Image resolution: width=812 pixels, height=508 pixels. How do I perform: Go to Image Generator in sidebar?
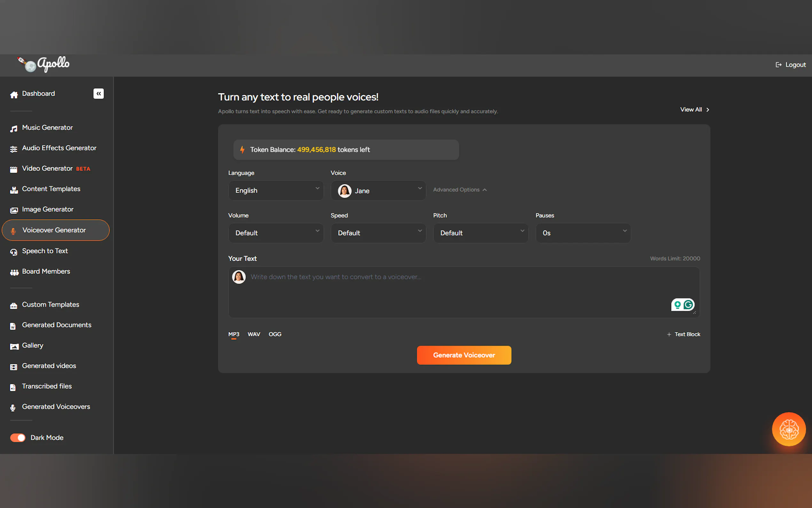coord(48,209)
